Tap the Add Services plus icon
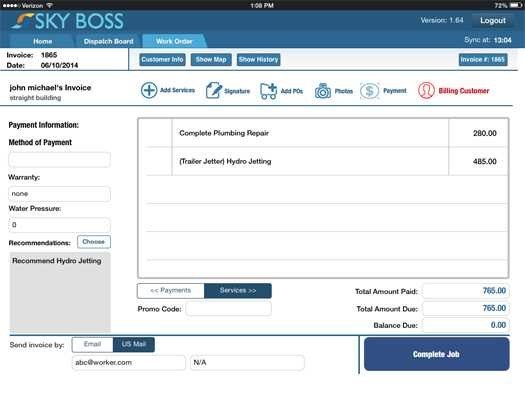The image size is (525, 394). click(149, 90)
